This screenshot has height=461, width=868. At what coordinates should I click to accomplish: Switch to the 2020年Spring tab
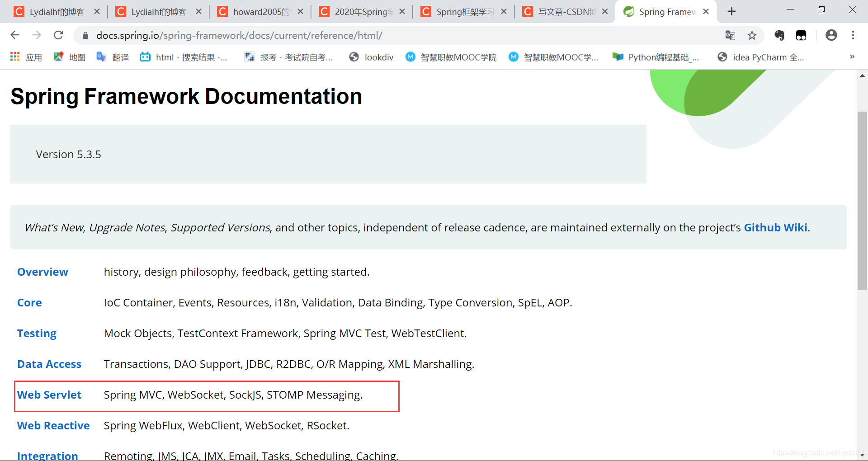click(x=362, y=12)
